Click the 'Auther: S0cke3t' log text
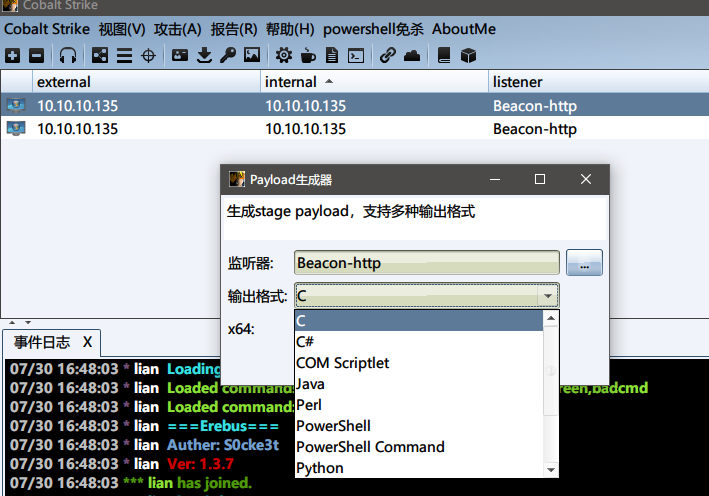The height and width of the screenshot is (496, 709). (x=223, y=445)
